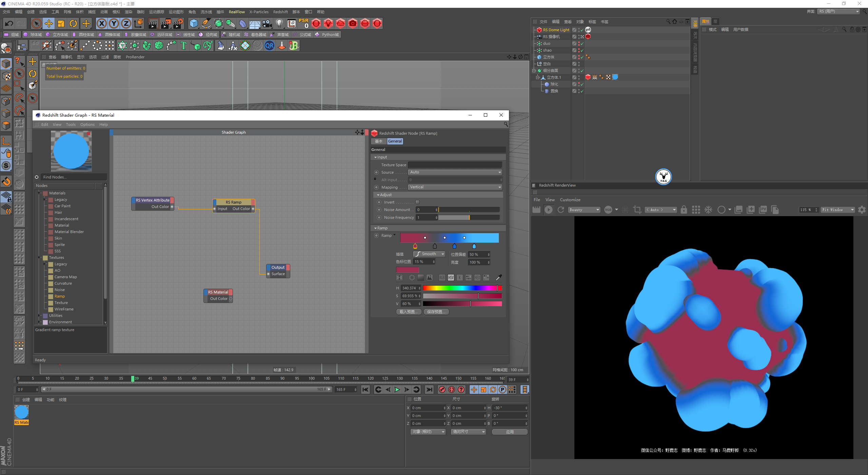
Task: Click the record active objects button
Action: coord(442,389)
